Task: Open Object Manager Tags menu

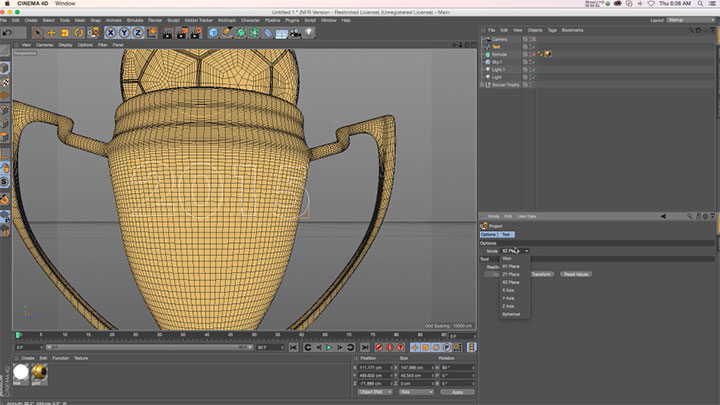Action: [552, 30]
